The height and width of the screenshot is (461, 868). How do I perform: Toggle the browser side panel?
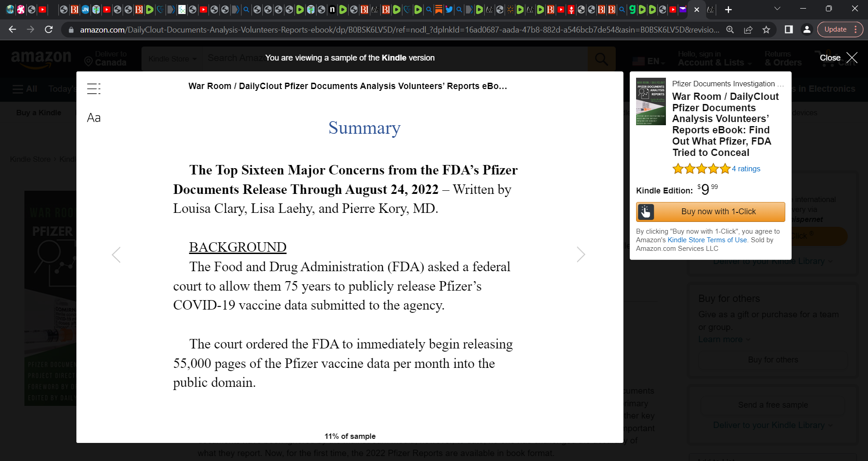coord(789,30)
